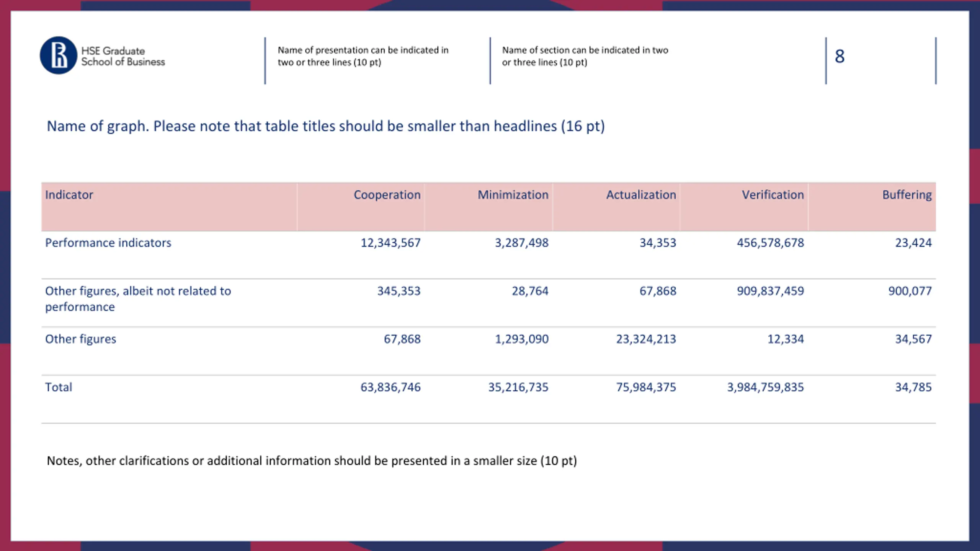Click cell value 12,334
980x551 pixels.
(786, 339)
